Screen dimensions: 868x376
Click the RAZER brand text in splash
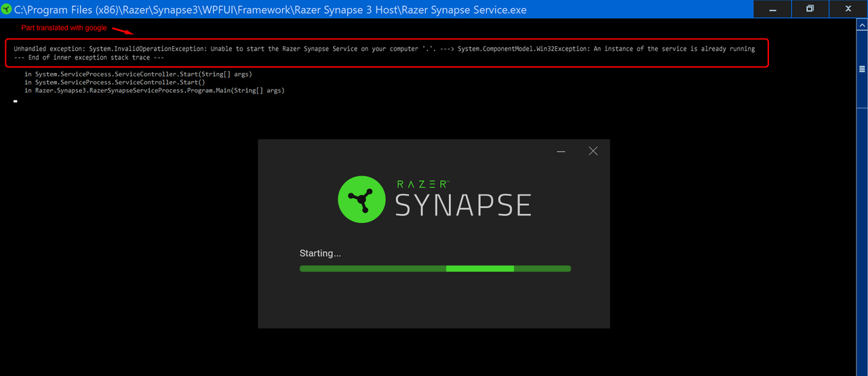click(x=422, y=184)
